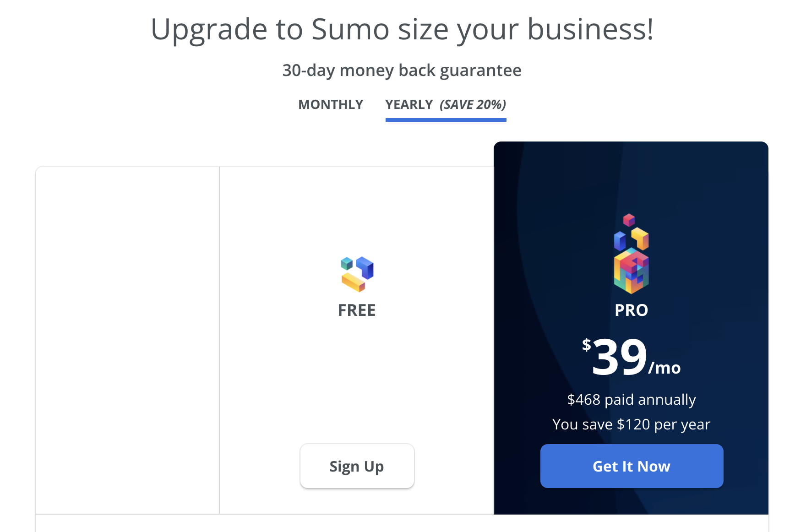The width and height of the screenshot is (806, 532).
Task: Click the Pro plan colorful cube icon
Action: 631,254
